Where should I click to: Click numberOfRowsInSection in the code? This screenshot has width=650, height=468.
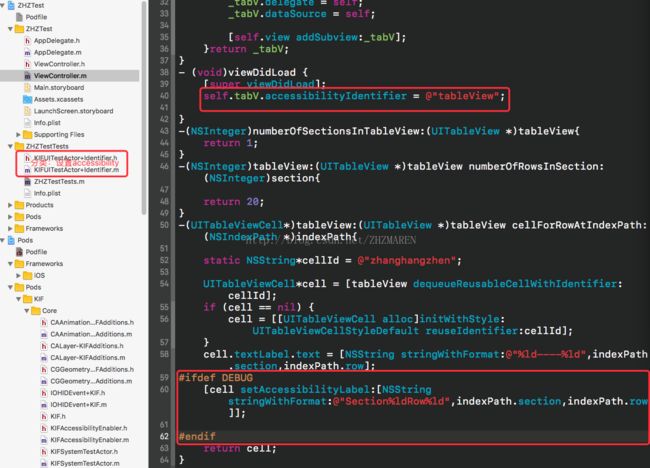tap(533, 166)
